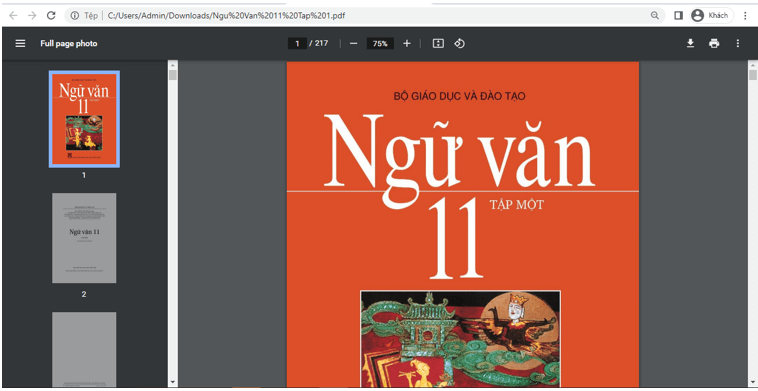Click thumbnail panel scroll up arrow

[173, 64]
